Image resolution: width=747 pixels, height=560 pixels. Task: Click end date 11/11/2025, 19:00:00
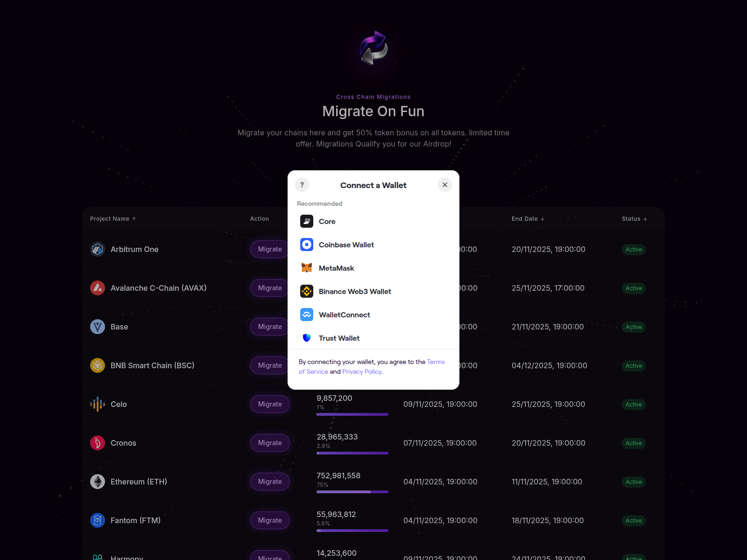tap(547, 482)
